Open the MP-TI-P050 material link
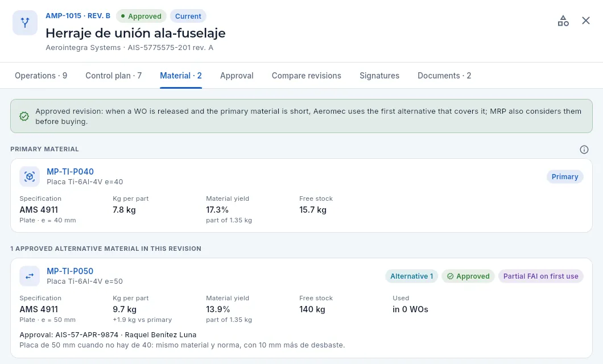Viewport: 603px width, 364px height. (x=70, y=271)
